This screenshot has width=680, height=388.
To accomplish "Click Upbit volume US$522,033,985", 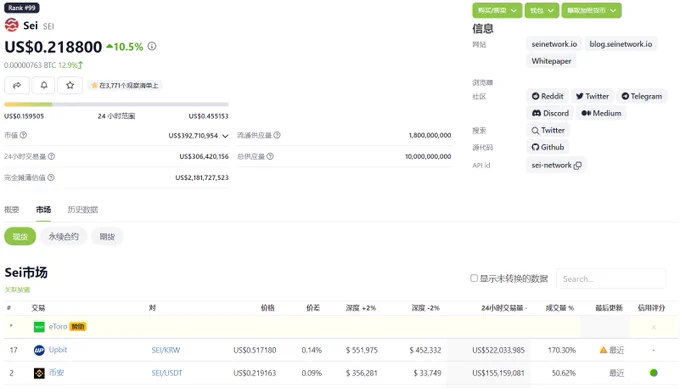I will click(x=498, y=350).
